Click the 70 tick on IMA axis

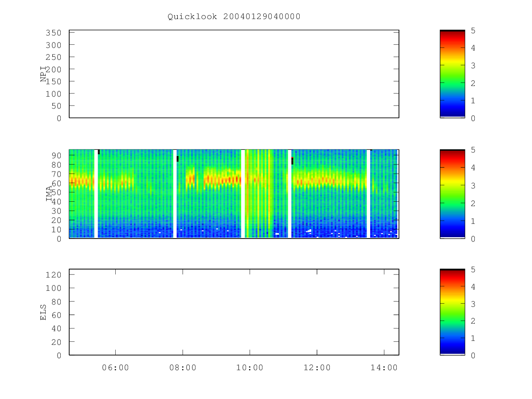(x=55, y=174)
